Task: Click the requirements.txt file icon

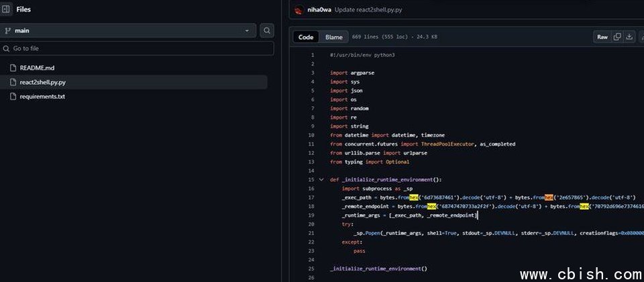Action: point(13,96)
